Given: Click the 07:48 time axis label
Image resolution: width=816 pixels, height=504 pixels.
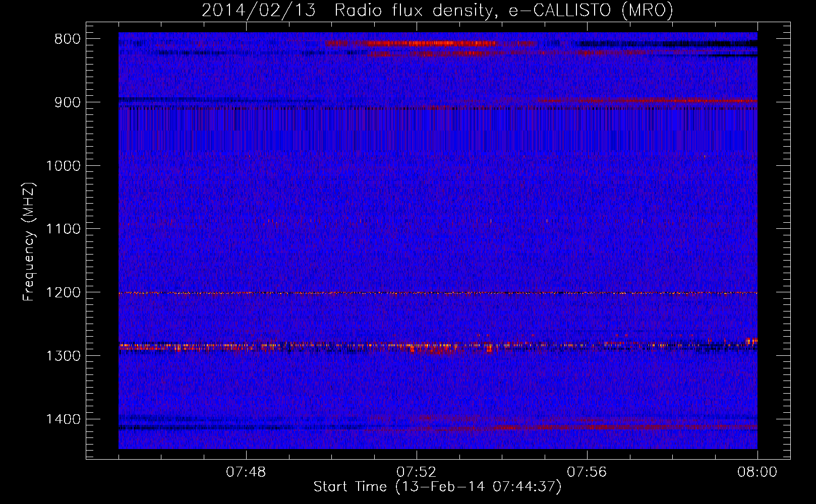Looking at the screenshot, I should click(246, 472).
